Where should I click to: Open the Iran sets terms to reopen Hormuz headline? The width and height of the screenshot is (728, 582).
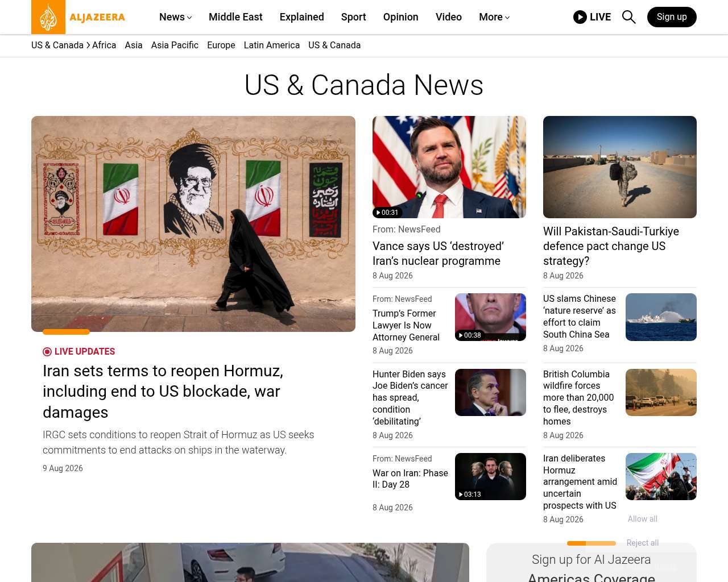(x=163, y=392)
